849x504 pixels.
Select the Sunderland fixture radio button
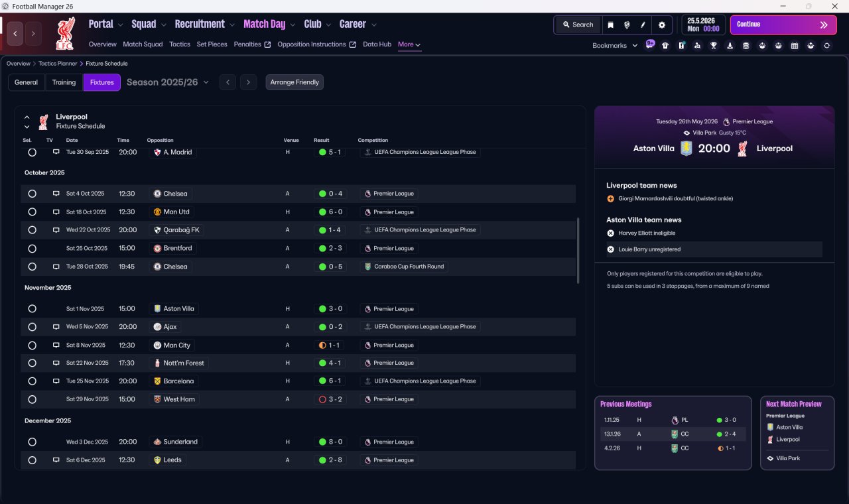coord(32,442)
